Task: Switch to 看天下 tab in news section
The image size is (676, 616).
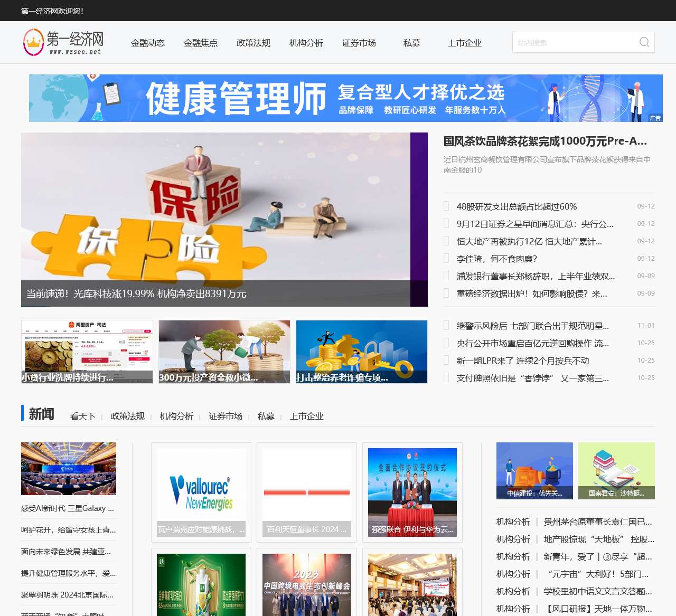Action: [x=83, y=416]
